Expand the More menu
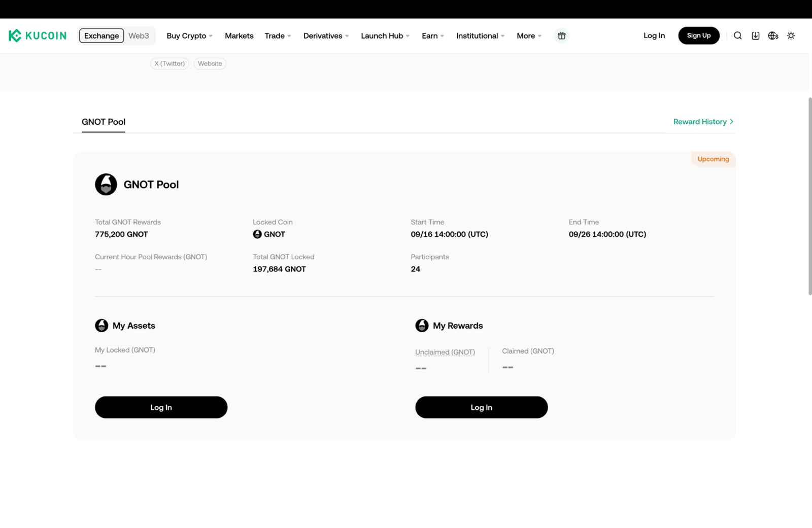The height and width of the screenshot is (528, 812). [529, 36]
